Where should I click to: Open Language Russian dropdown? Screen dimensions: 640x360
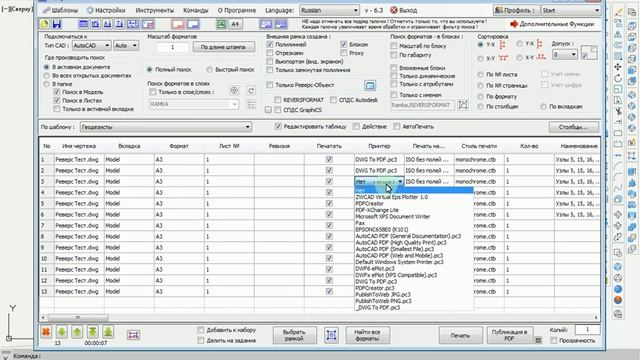tap(329, 10)
